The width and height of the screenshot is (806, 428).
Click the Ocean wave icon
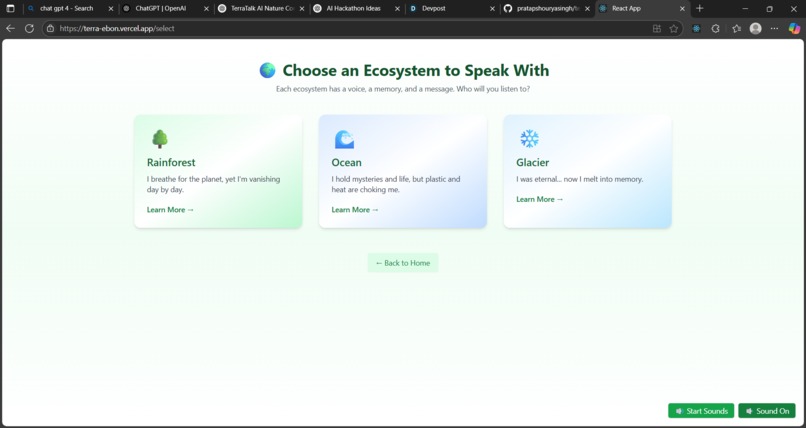coord(344,139)
